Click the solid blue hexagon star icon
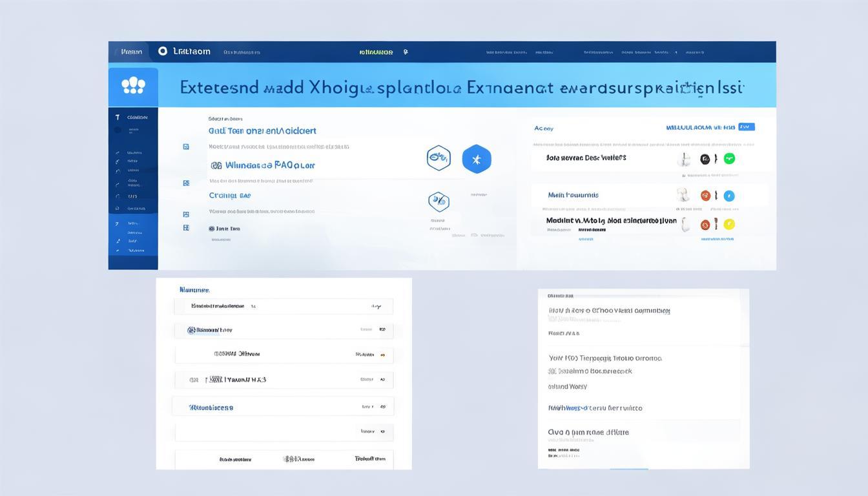This screenshot has width=868, height=496. (477, 159)
